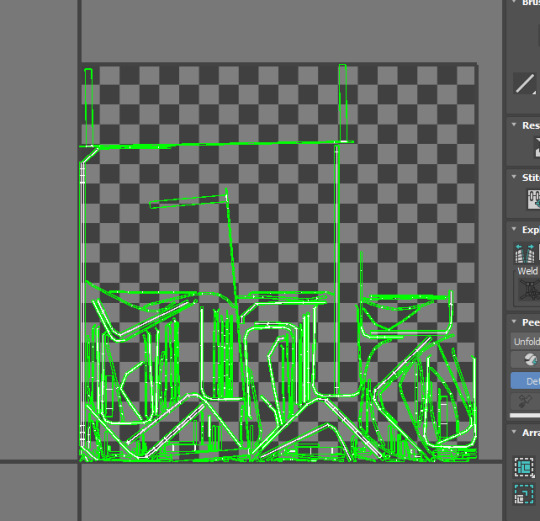Image resolution: width=540 pixels, height=521 pixels.
Task: Collapse the Peel rollout
Action: click(514, 322)
